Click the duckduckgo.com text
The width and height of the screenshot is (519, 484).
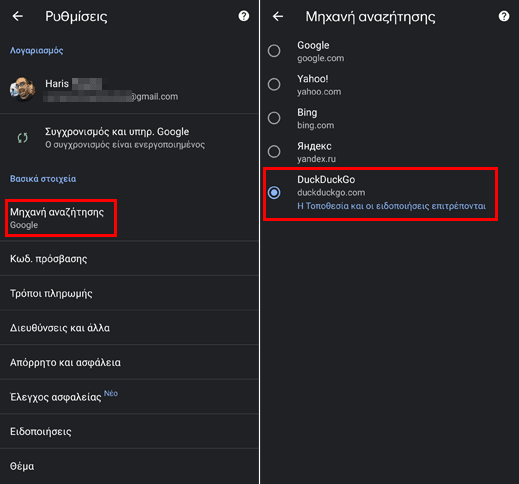click(331, 193)
